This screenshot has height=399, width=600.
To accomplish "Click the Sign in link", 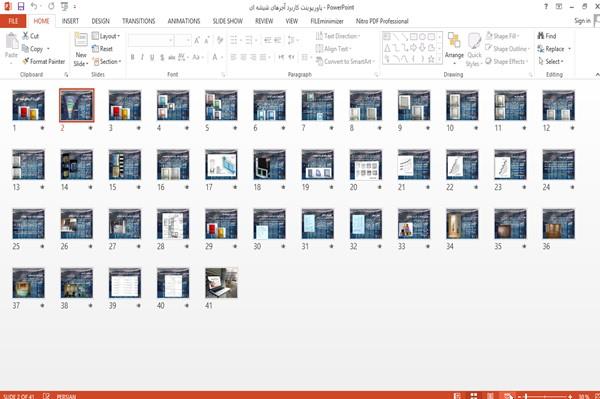I will (582, 21).
